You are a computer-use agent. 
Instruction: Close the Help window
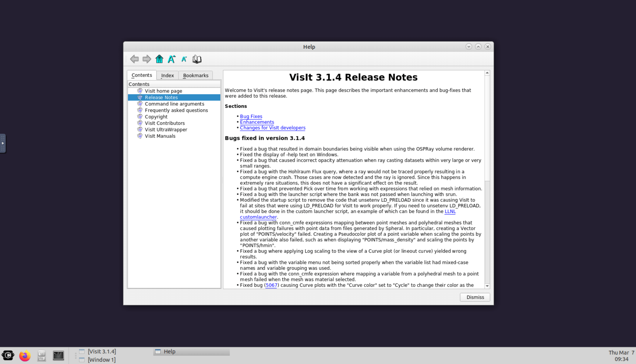487,47
